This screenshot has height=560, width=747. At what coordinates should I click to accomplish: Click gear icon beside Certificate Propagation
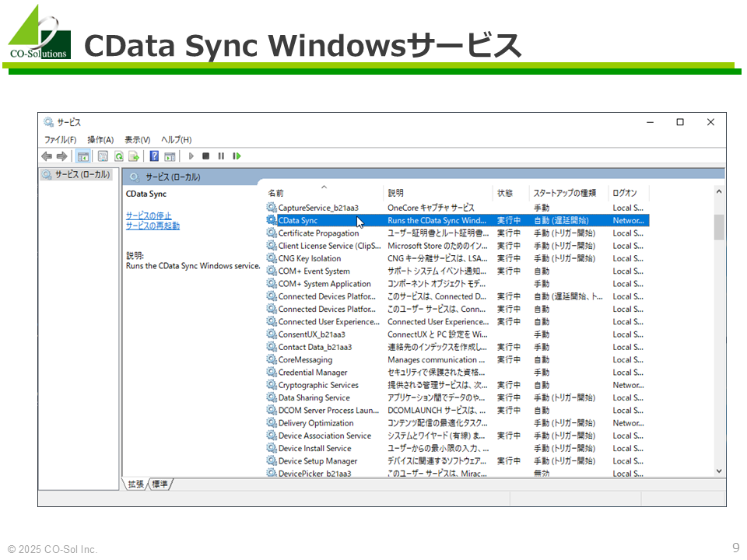(x=272, y=233)
